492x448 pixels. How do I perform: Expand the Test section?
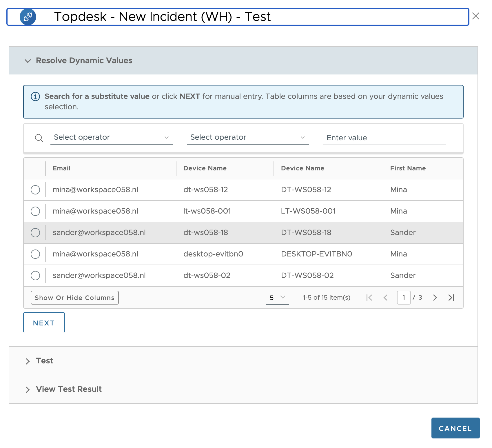click(28, 361)
